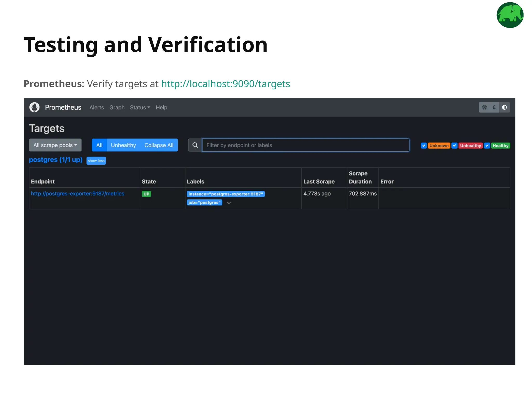
Task: Switch to light theme sun icon
Action: point(484,107)
